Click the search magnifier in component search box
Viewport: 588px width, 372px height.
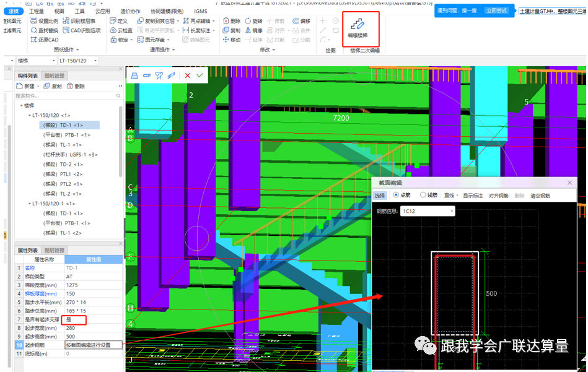coord(118,96)
